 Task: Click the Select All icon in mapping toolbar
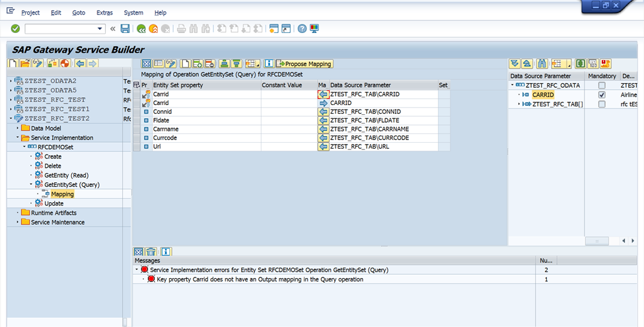click(147, 63)
